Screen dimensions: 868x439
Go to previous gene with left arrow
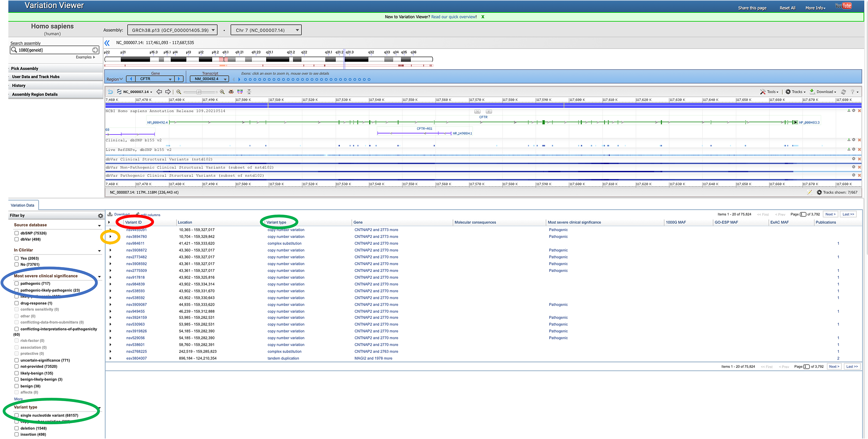click(x=131, y=79)
